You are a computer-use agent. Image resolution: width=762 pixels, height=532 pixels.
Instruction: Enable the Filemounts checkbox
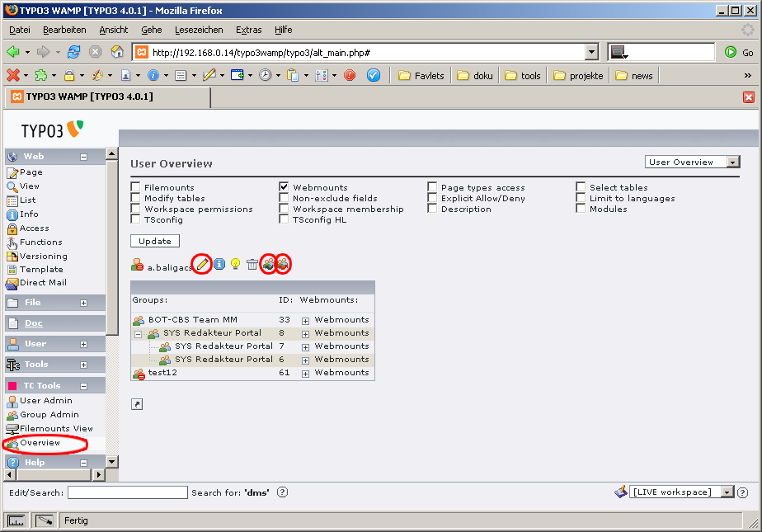click(135, 187)
